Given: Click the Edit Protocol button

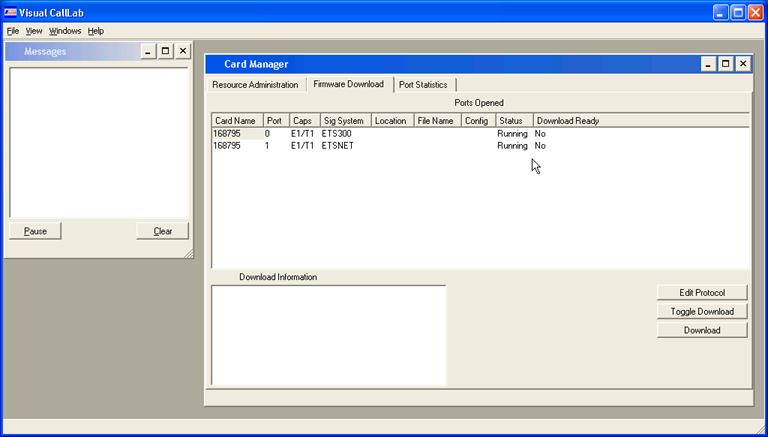Looking at the screenshot, I should (x=702, y=292).
